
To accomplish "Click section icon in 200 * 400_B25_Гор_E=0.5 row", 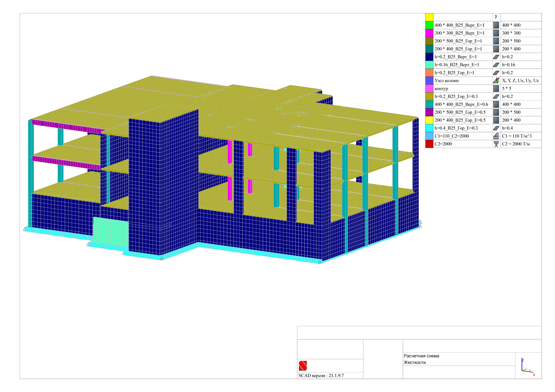I will [496, 120].
